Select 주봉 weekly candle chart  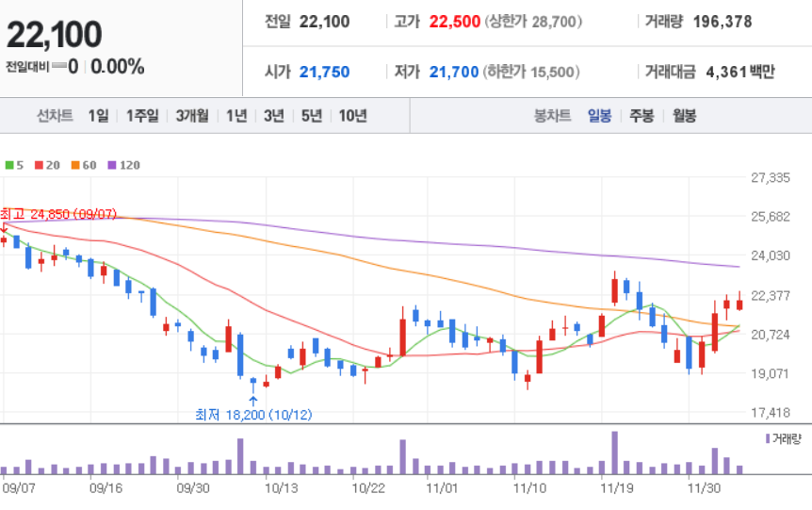point(641,116)
